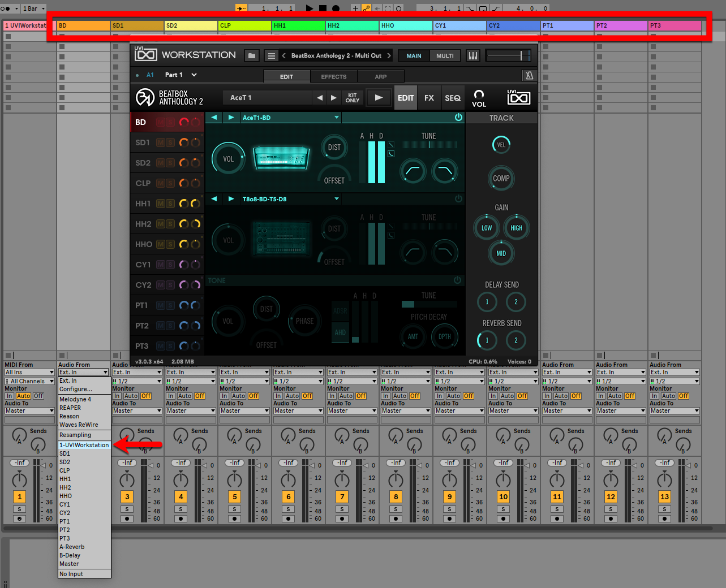Go to previous preset before BeatBox Anthology 2
This screenshot has width=726, height=588.
[284, 55]
